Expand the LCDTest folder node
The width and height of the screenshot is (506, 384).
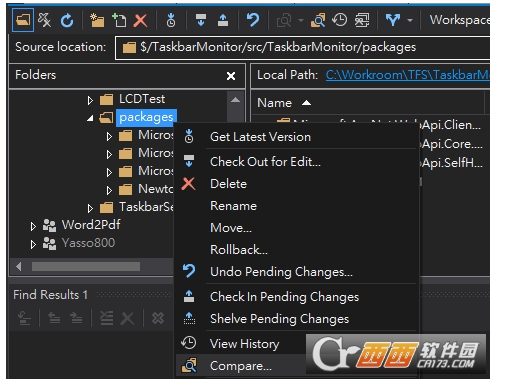[90, 100]
